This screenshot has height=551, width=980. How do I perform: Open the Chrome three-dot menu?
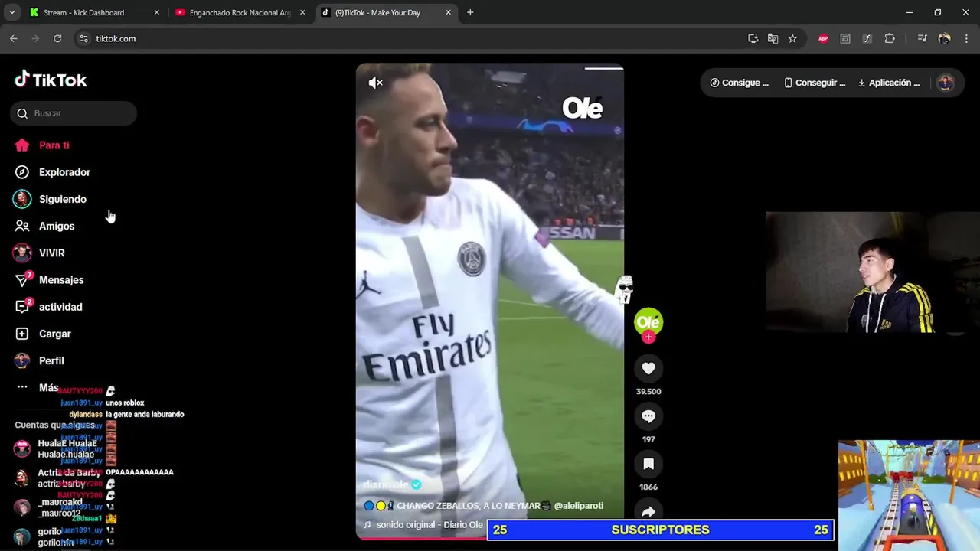point(966,38)
